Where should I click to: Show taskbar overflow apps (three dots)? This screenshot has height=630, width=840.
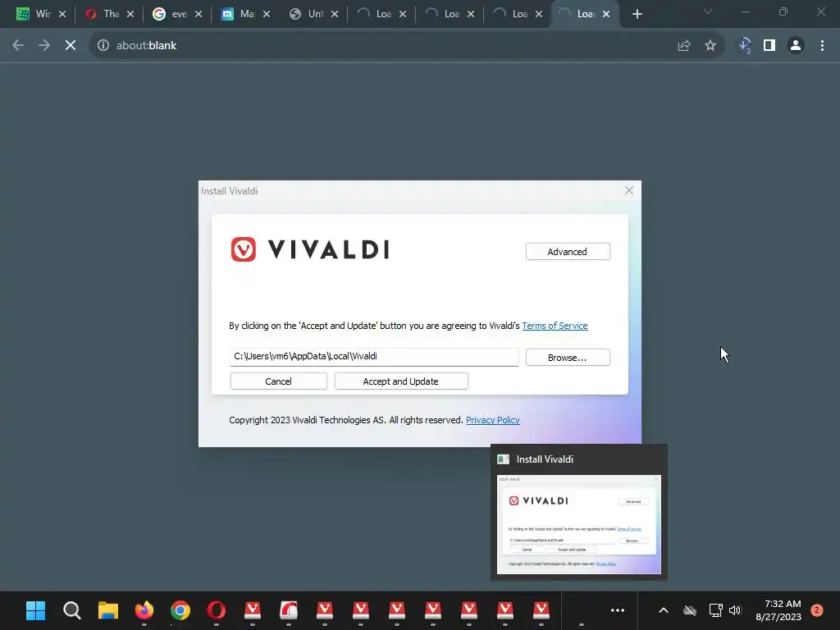pyautogui.click(x=618, y=610)
